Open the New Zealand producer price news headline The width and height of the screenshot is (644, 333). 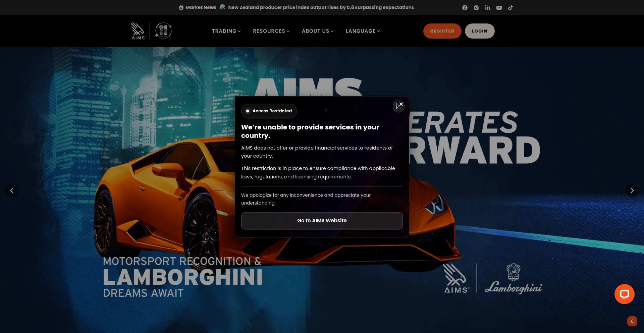[321, 7]
